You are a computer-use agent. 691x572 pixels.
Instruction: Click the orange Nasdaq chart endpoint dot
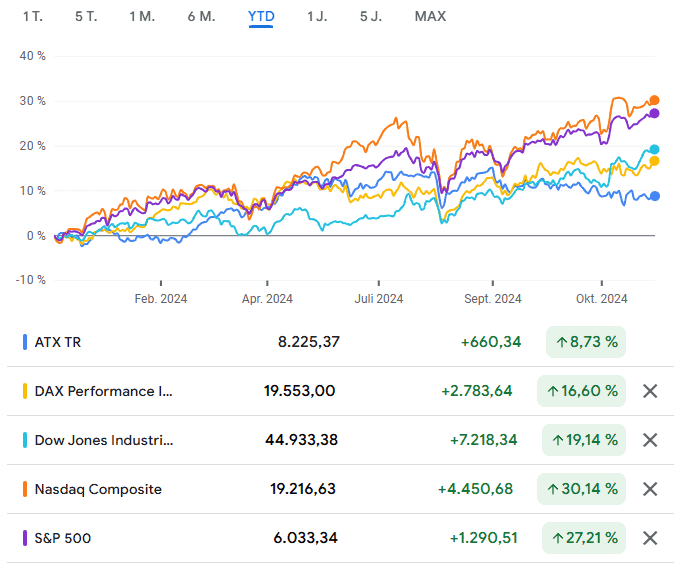[654, 100]
